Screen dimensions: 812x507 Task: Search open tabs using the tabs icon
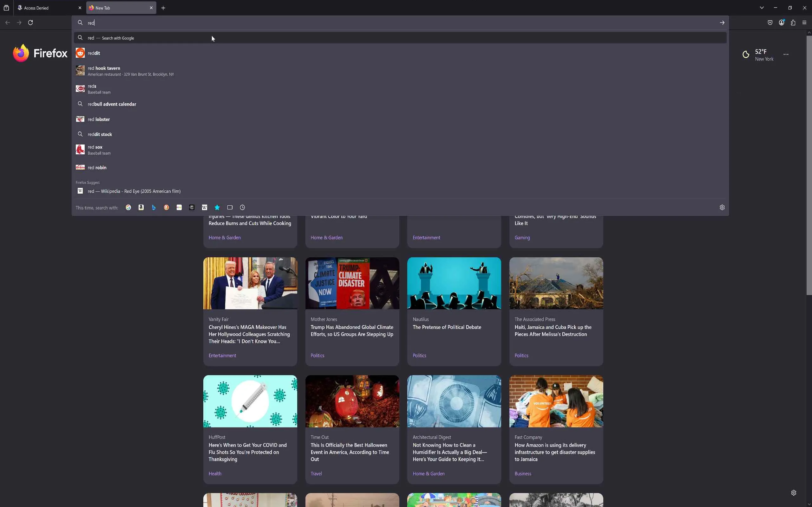point(230,208)
